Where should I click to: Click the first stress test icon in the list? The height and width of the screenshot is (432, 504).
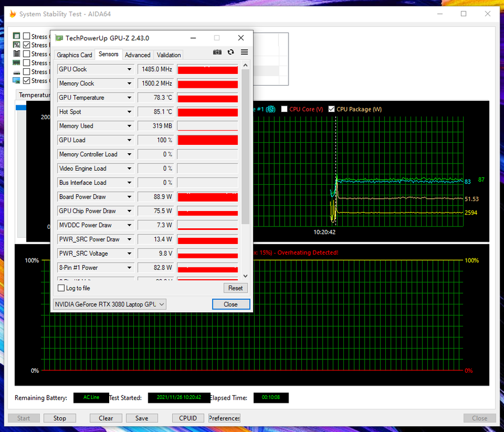click(x=16, y=36)
